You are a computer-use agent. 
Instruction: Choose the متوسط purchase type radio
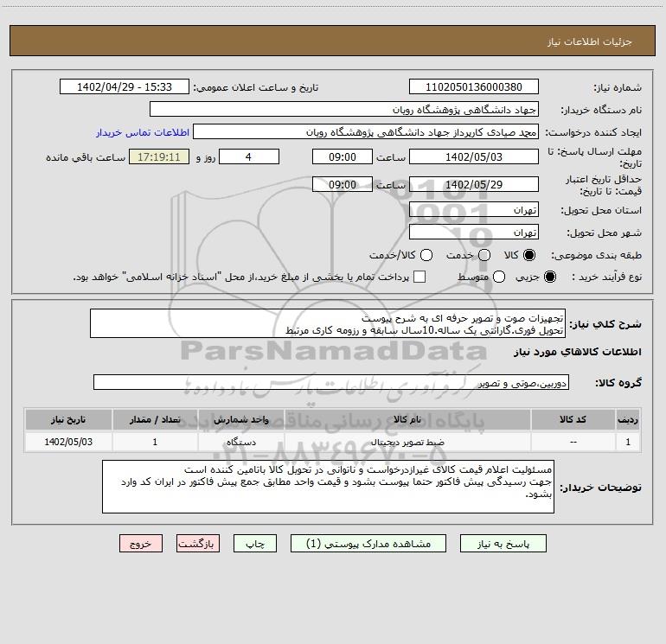click(x=499, y=277)
